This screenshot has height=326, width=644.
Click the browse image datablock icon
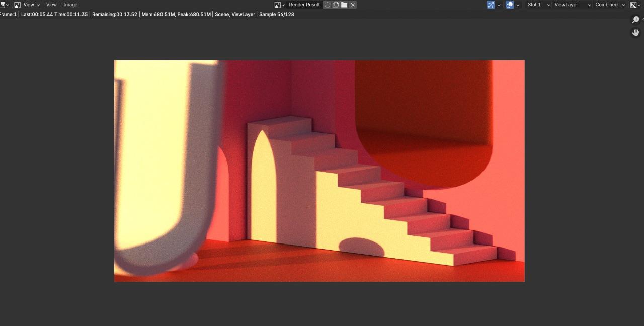(x=278, y=5)
